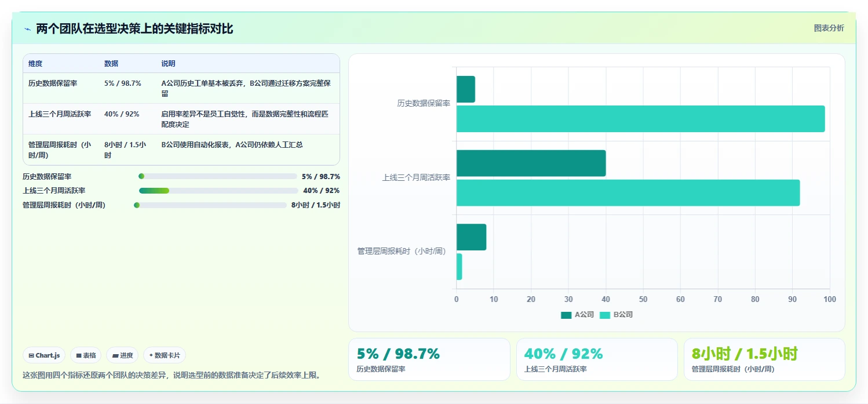Viewport: 868px width, 404px height.
Task: Click B公司 bar for 上线三个月周活跃率
Action: [628, 193]
